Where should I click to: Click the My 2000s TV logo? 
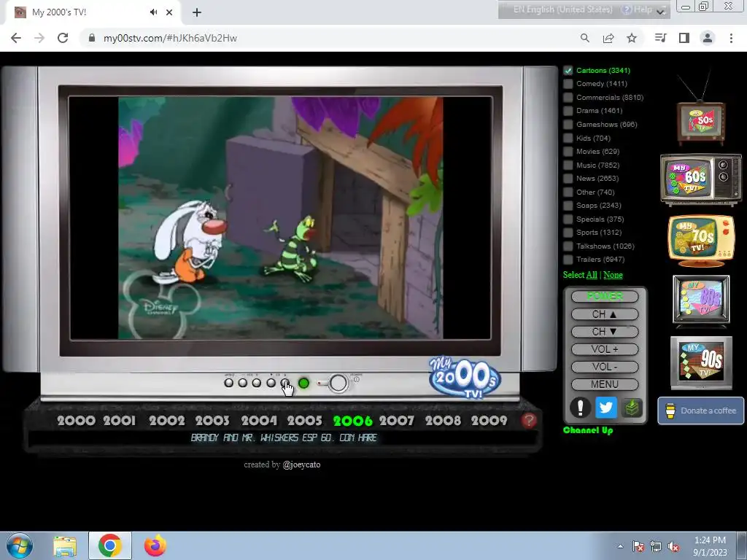pos(465,377)
